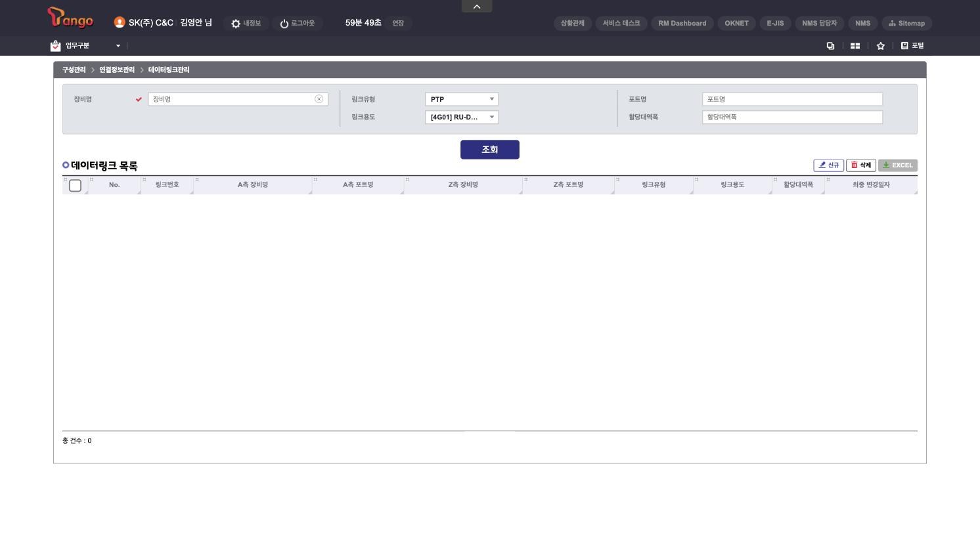Click the 연결정보관리 breadcrumb

[117, 70]
